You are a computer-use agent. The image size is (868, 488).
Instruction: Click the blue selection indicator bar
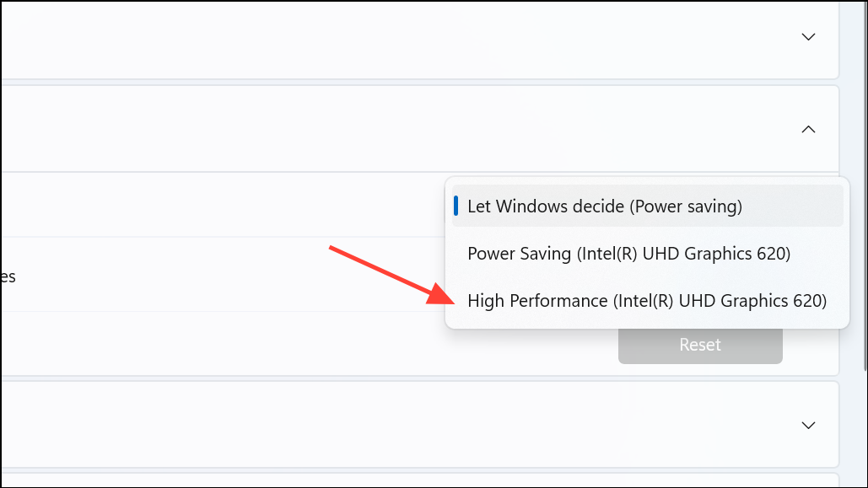tap(456, 206)
